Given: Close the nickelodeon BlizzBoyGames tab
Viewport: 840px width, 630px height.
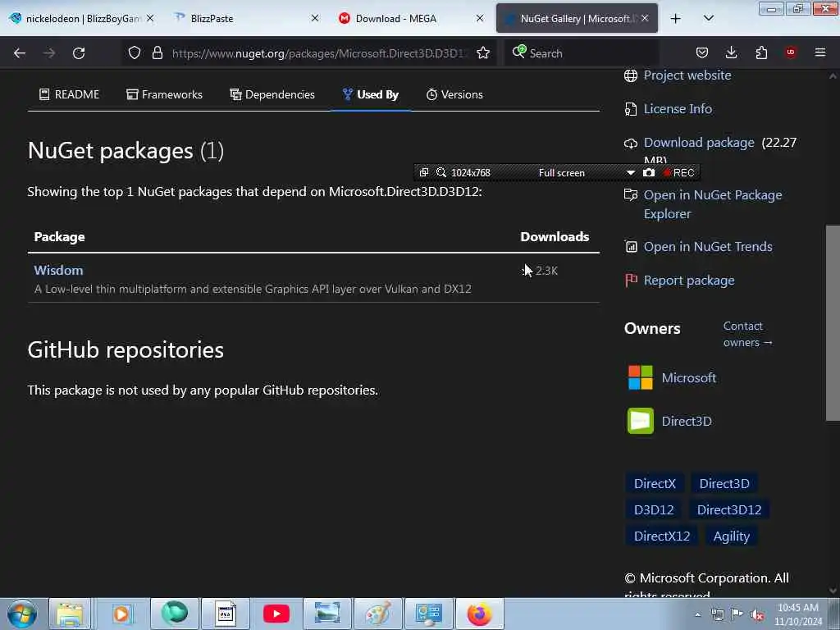Looking at the screenshot, I should tap(151, 18).
